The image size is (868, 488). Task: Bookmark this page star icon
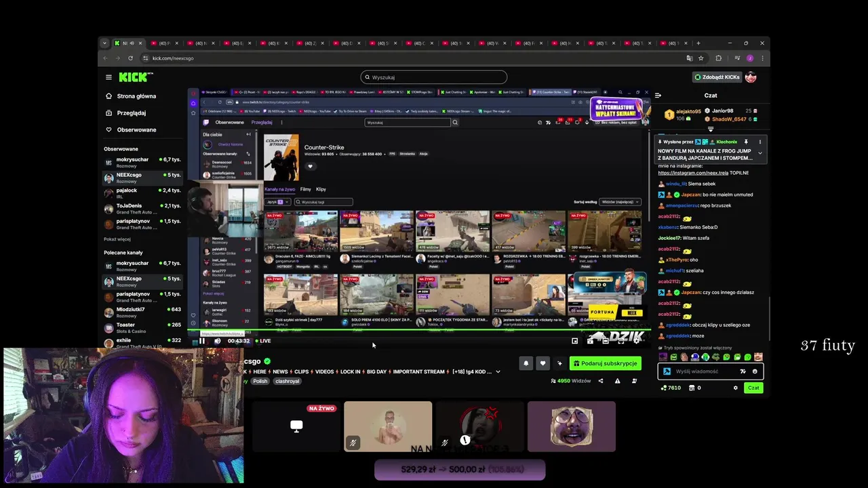(701, 58)
